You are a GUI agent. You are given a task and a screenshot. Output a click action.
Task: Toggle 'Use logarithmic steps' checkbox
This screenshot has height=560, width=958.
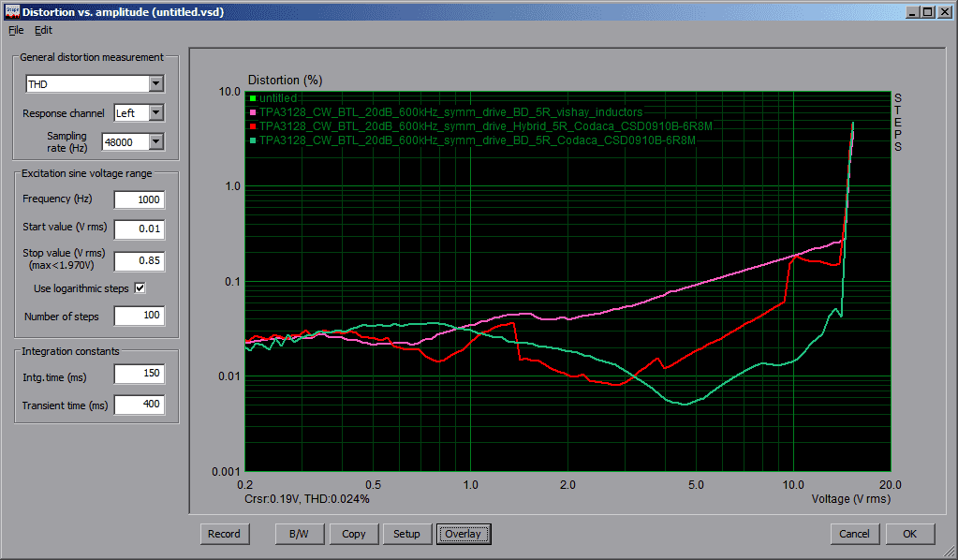pyautogui.click(x=140, y=288)
